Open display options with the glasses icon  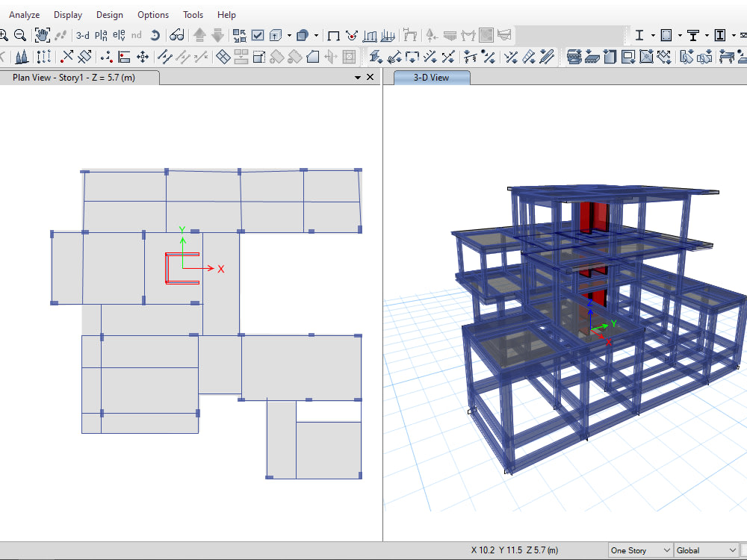[x=177, y=34]
